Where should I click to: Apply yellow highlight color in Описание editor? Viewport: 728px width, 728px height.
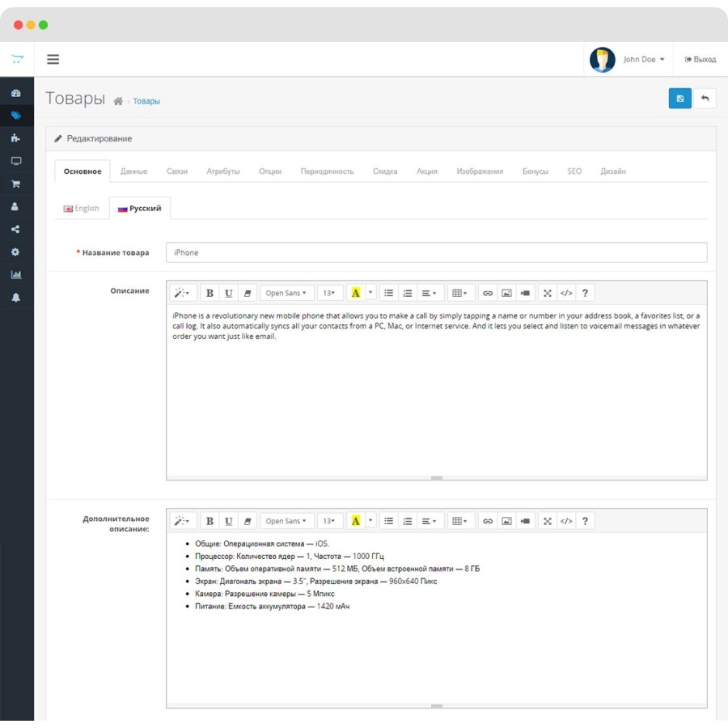coord(356,293)
